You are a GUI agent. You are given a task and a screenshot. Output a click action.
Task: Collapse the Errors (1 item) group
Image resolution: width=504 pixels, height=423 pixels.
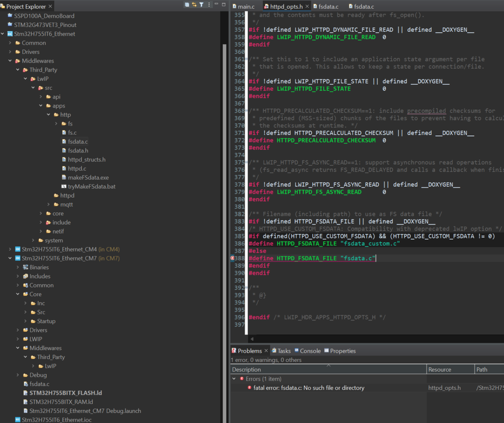tap(234, 379)
